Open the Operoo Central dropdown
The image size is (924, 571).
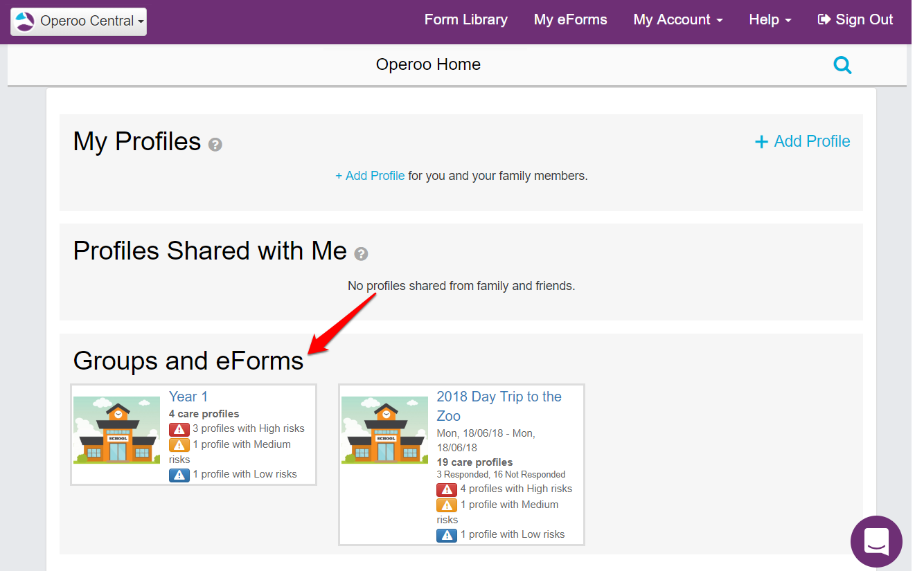pos(78,21)
